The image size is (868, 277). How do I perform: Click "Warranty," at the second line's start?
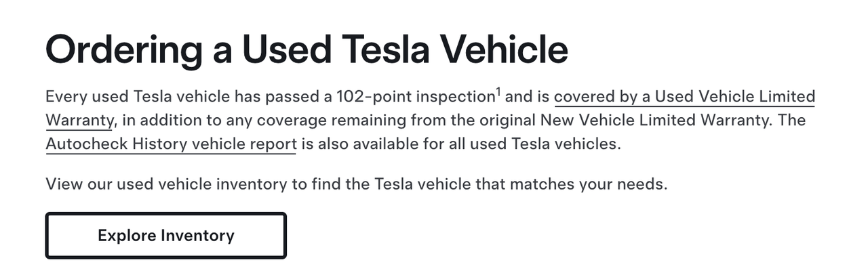81,121
